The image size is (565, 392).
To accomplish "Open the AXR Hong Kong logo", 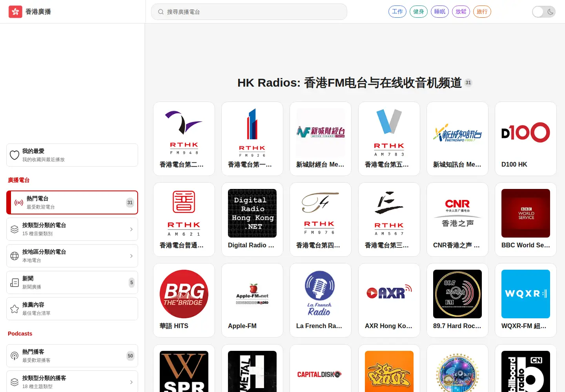I will [x=389, y=294].
